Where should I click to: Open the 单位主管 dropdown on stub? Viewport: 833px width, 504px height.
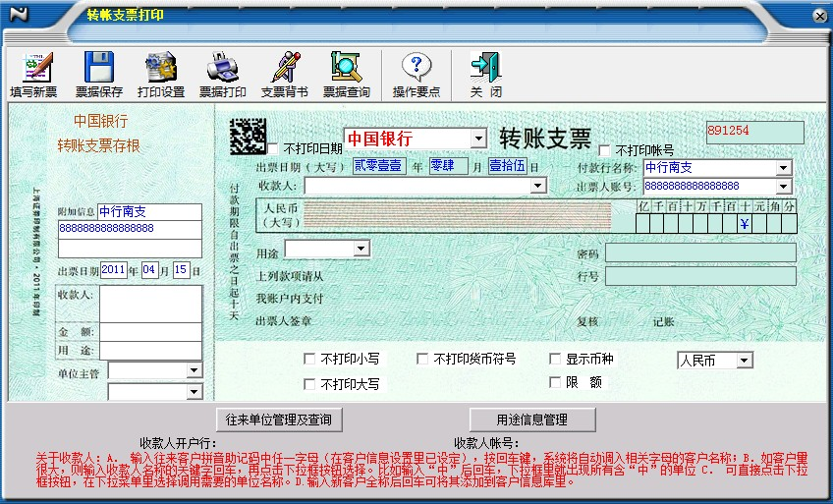[194, 370]
